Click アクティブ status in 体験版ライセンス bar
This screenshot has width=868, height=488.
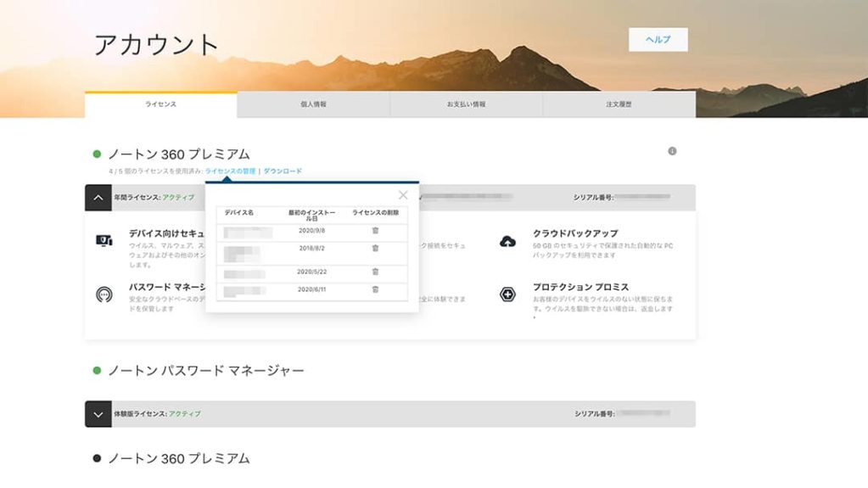[x=184, y=414]
